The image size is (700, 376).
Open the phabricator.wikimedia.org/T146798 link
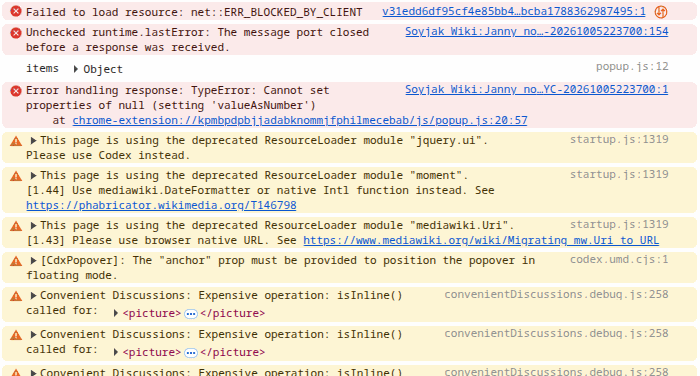pos(161,205)
